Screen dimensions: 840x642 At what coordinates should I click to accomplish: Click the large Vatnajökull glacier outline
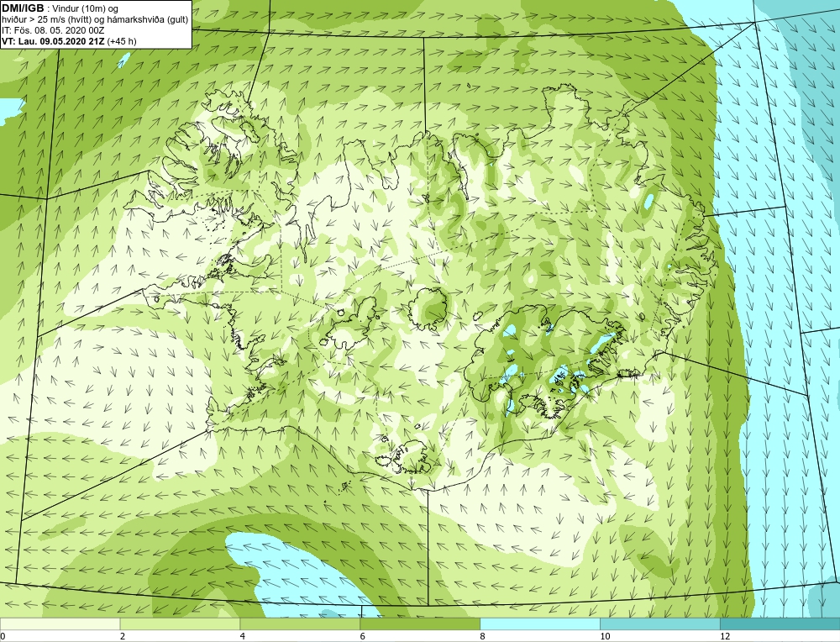click(x=547, y=361)
